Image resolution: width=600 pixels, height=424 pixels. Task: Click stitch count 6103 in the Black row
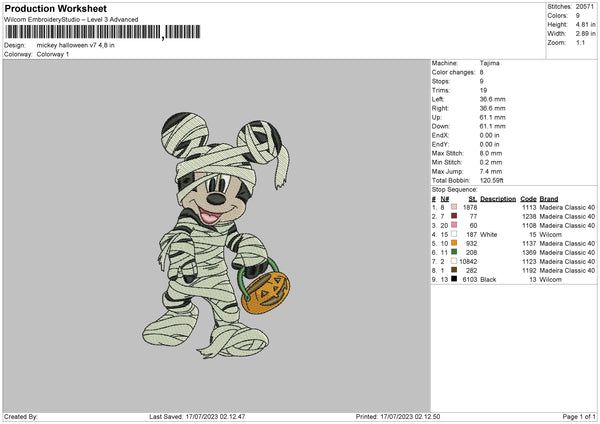(470, 279)
